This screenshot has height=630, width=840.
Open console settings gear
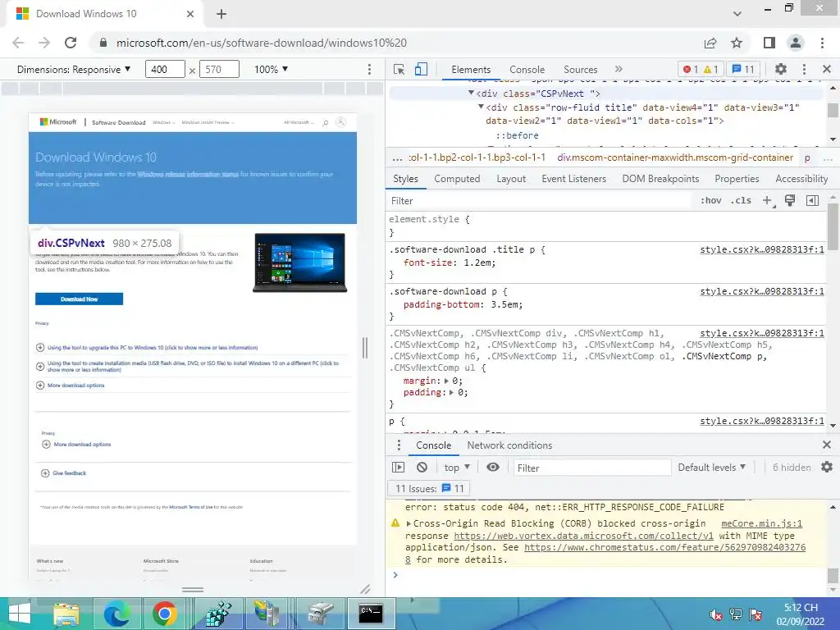[827, 467]
